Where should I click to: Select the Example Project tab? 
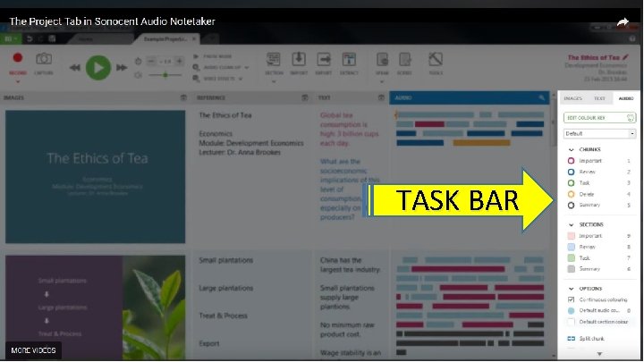[x=165, y=39]
